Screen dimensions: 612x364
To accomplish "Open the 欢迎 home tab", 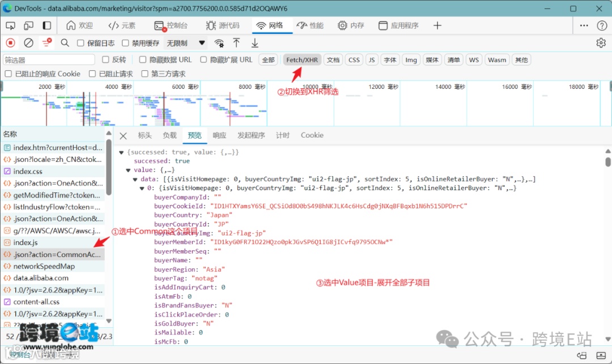I will pyautogui.click(x=80, y=25).
